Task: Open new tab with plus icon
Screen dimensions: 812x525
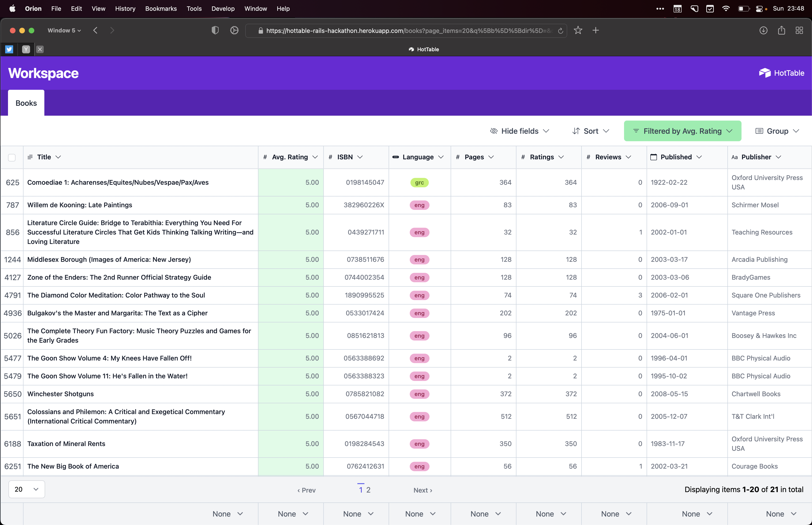Action: [x=596, y=30]
